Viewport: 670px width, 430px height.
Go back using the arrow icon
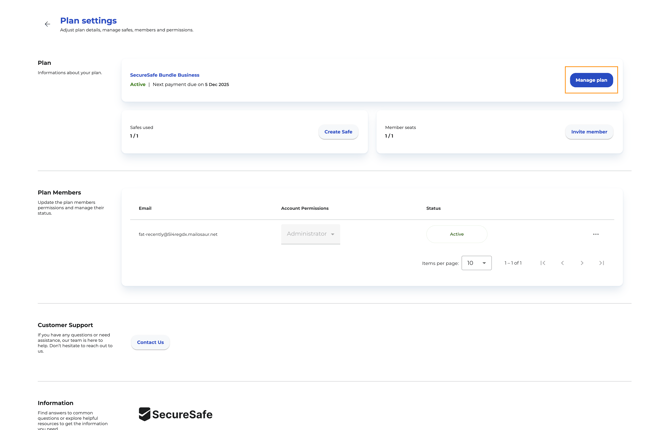(47, 24)
